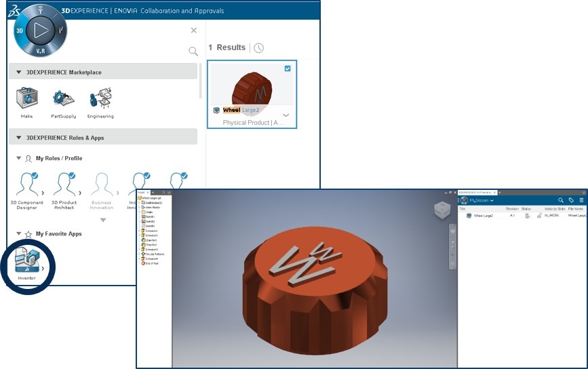Open the Inventor app options arrow
This screenshot has height=369, width=588.
(x=43, y=268)
